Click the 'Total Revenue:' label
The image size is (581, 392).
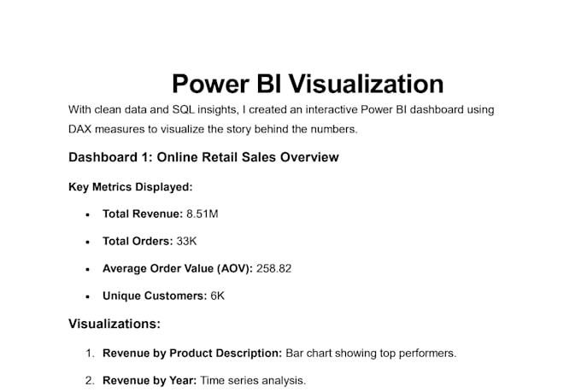tap(143, 214)
